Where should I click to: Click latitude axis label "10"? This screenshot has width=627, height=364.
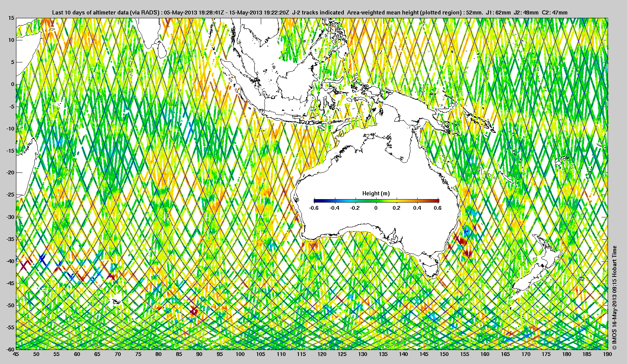click(x=11, y=40)
